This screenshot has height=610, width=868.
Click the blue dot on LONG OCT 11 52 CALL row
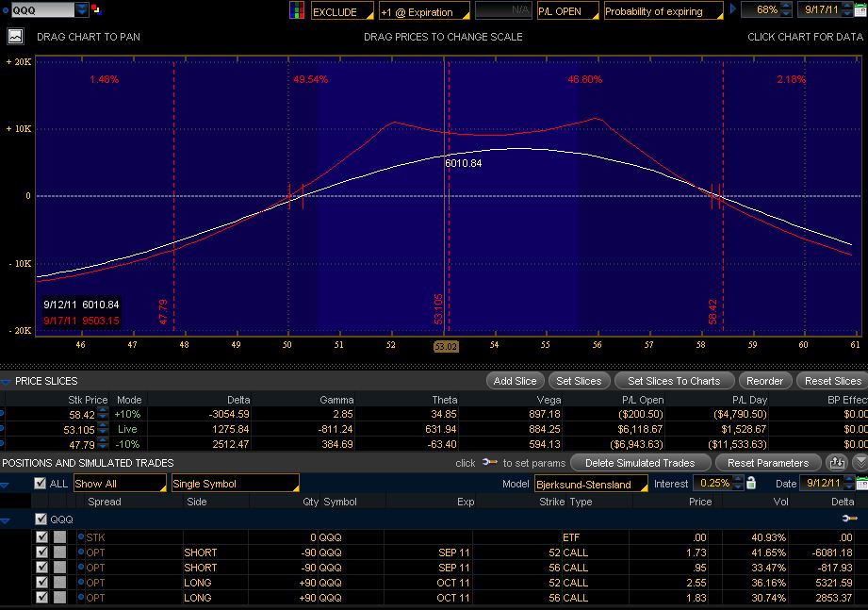point(81,583)
